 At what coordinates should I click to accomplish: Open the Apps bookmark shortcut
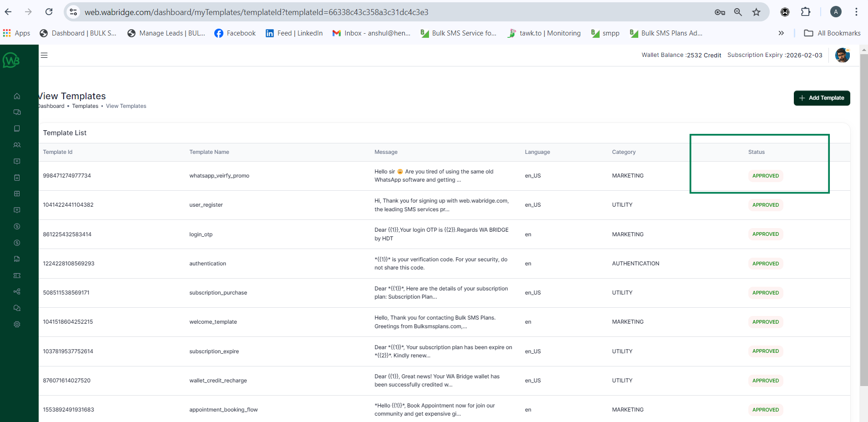point(16,33)
